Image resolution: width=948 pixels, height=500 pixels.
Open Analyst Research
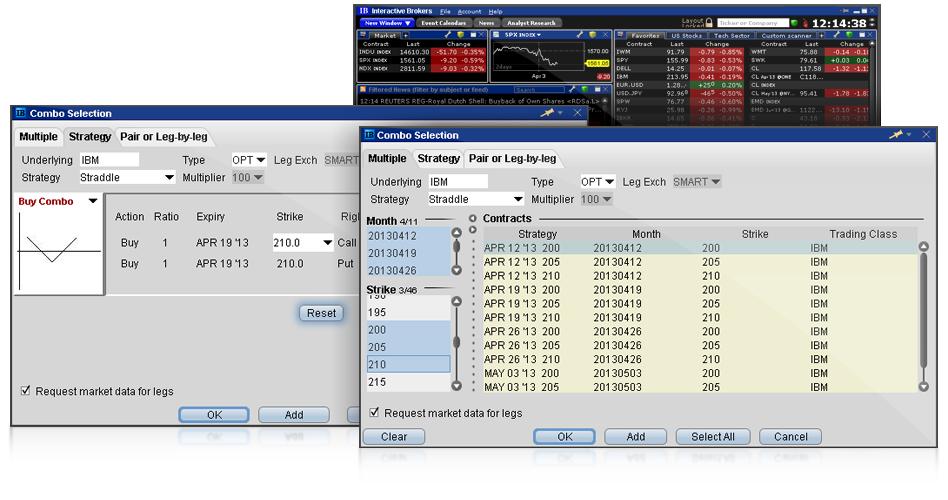pyautogui.click(x=531, y=23)
